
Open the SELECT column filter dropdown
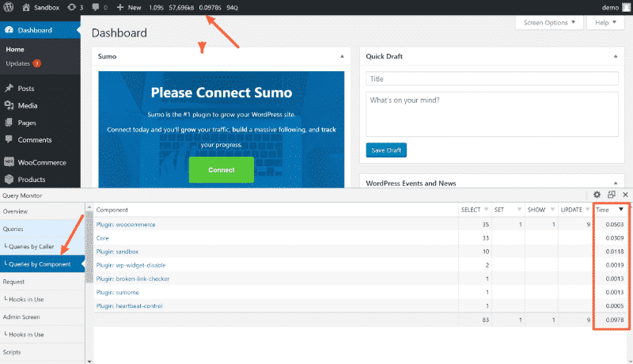485,210
